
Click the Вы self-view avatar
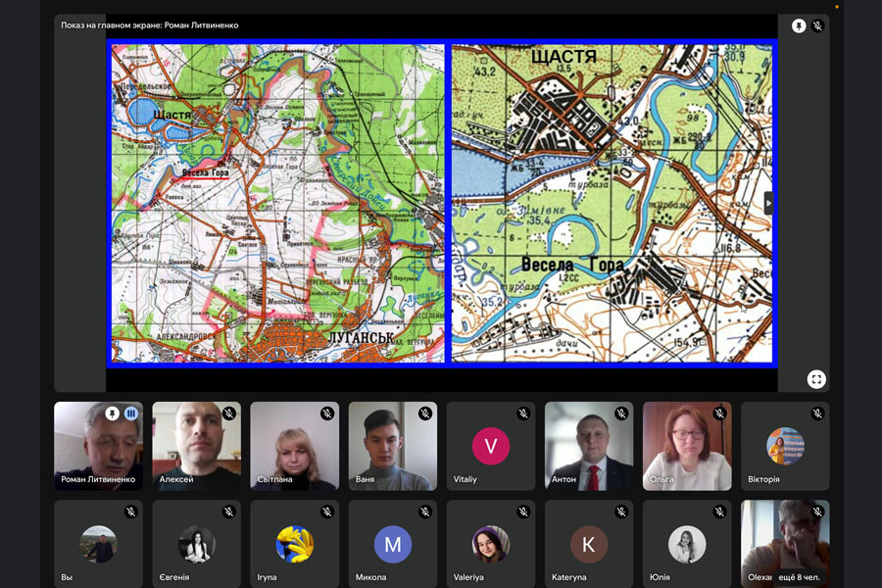(98, 544)
